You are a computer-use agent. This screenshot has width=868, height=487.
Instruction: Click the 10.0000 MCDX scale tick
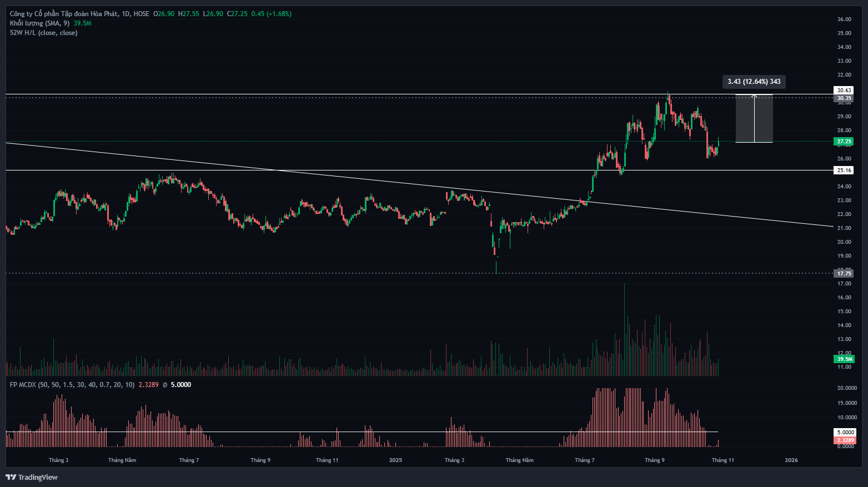[x=847, y=417]
